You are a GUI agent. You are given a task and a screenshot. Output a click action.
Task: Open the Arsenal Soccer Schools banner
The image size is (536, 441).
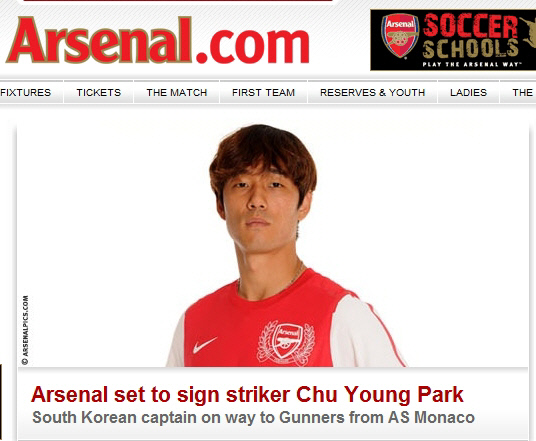(453, 40)
